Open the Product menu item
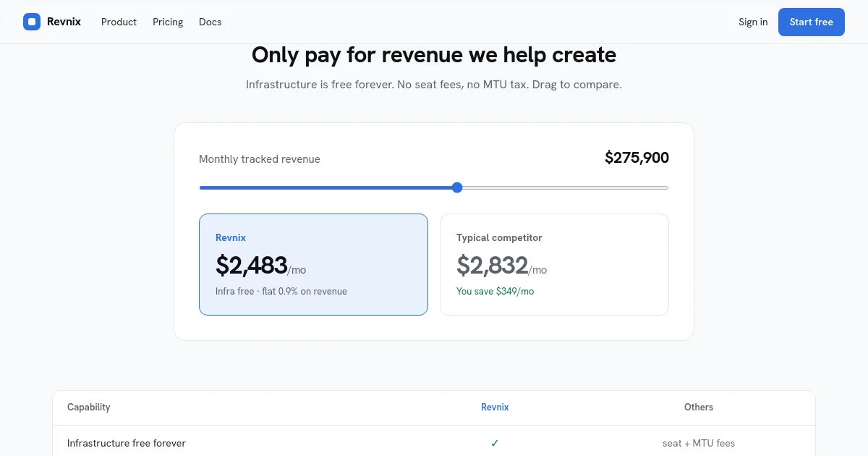This screenshot has width=868, height=456. point(119,22)
